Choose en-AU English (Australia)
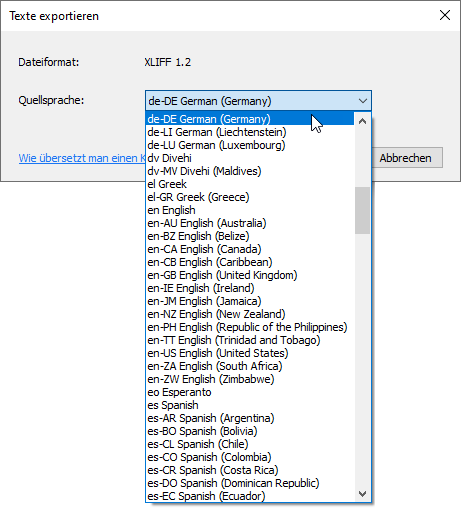 click(250, 223)
